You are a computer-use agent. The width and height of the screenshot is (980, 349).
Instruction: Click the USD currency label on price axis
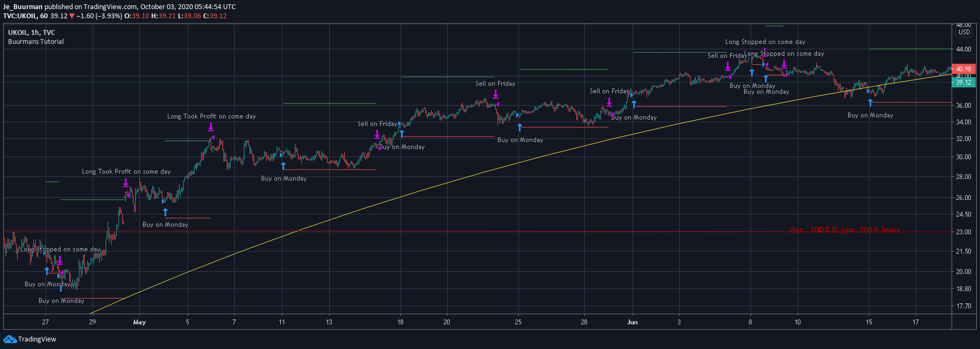pyautogui.click(x=964, y=32)
